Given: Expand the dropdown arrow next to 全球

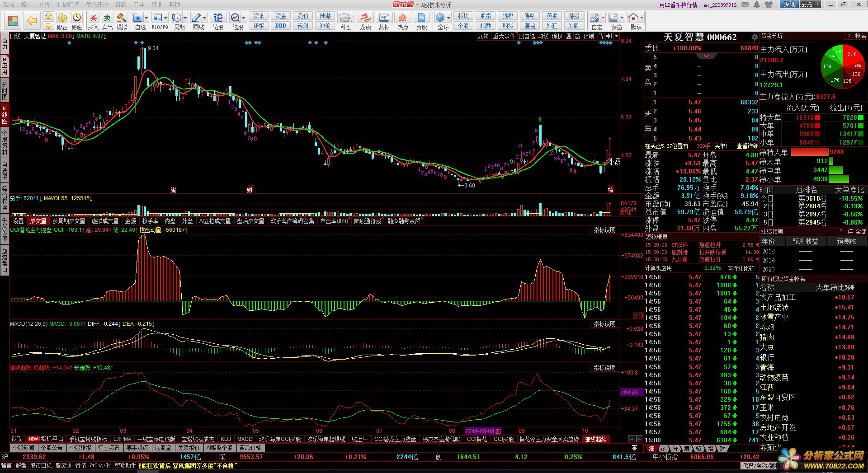Looking at the screenshot, I should coord(448,19).
